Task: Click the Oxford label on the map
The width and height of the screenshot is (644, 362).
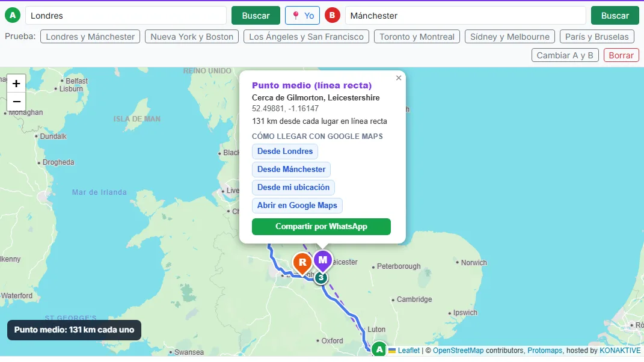Action: [x=332, y=340]
